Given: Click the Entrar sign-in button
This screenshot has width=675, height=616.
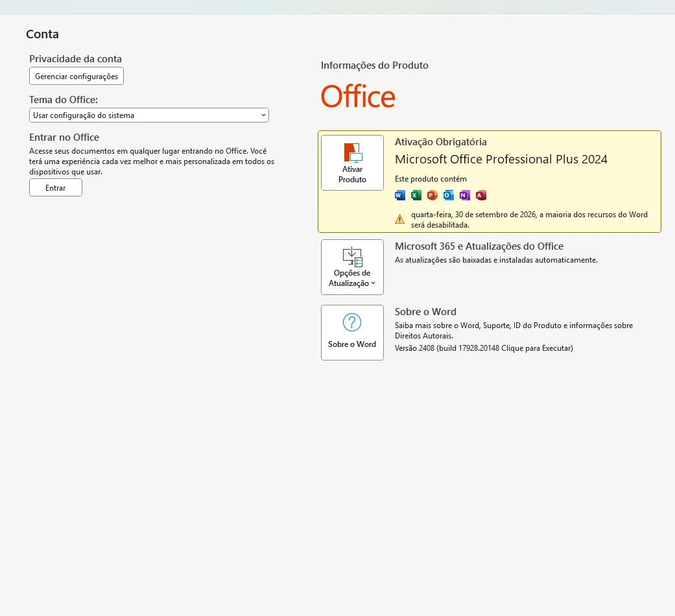Looking at the screenshot, I should pos(56,187).
